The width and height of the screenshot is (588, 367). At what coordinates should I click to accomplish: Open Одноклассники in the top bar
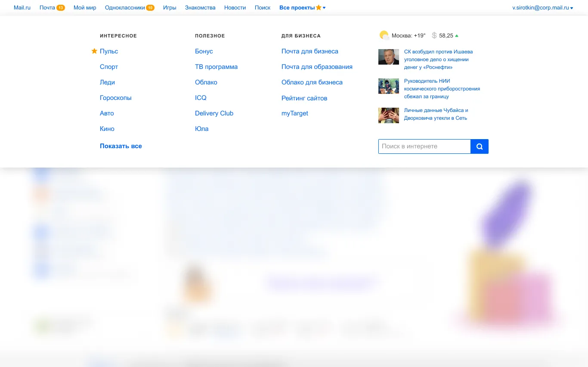pyautogui.click(x=125, y=8)
